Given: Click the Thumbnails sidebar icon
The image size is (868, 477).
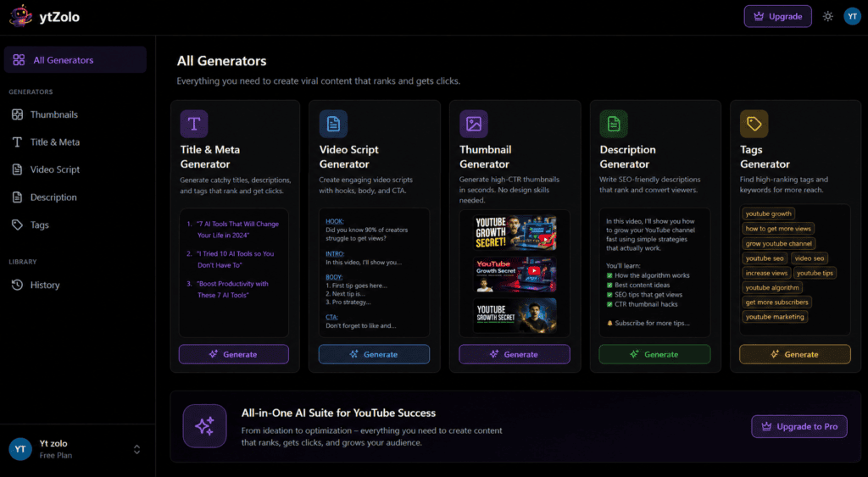Looking at the screenshot, I should click(x=17, y=114).
